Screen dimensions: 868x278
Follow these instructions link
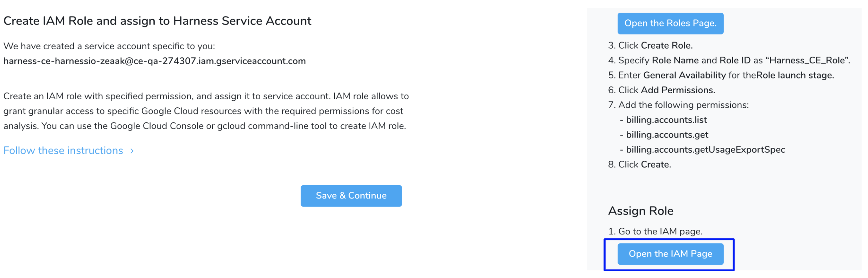pyautogui.click(x=63, y=151)
